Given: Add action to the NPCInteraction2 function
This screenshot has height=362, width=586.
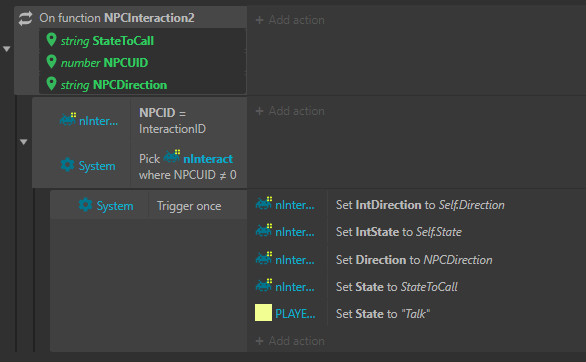Looking at the screenshot, I should (x=290, y=20).
